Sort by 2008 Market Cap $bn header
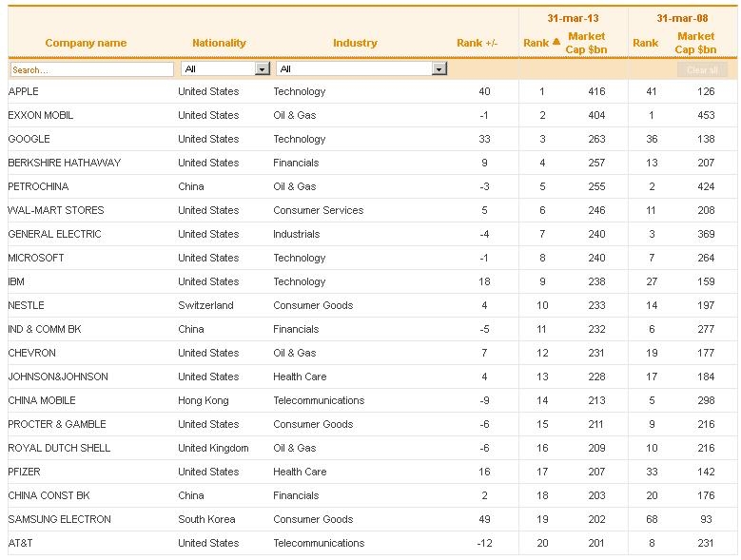Screen dimensions: 741x560 695,43
